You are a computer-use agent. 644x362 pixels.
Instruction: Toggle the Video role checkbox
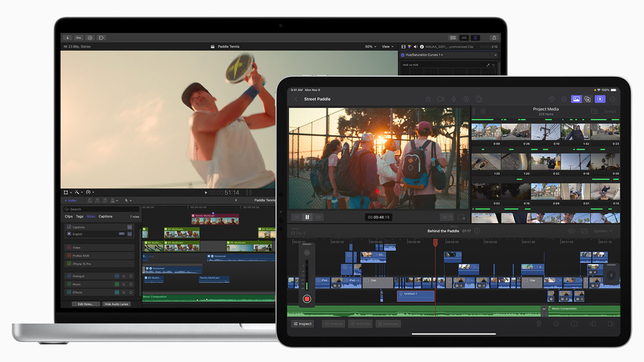pos(69,247)
